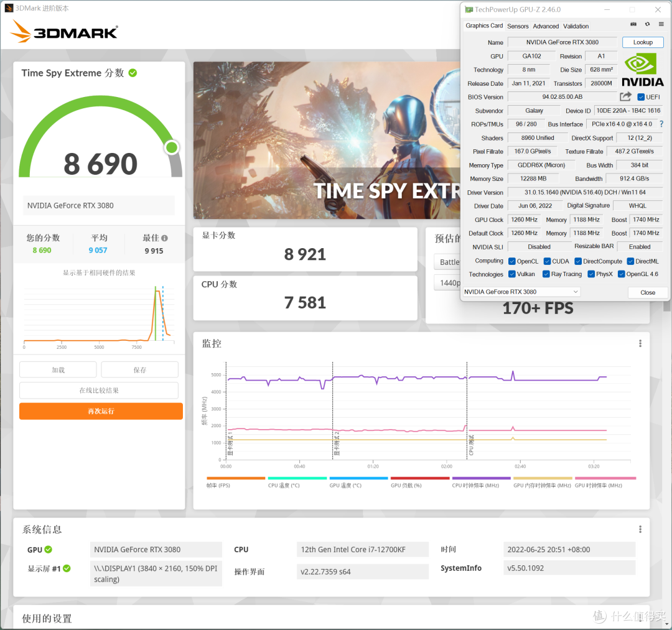Click the GPU-Z title bar app icon
The height and width of the screenshot is (630, 672).
469,9
